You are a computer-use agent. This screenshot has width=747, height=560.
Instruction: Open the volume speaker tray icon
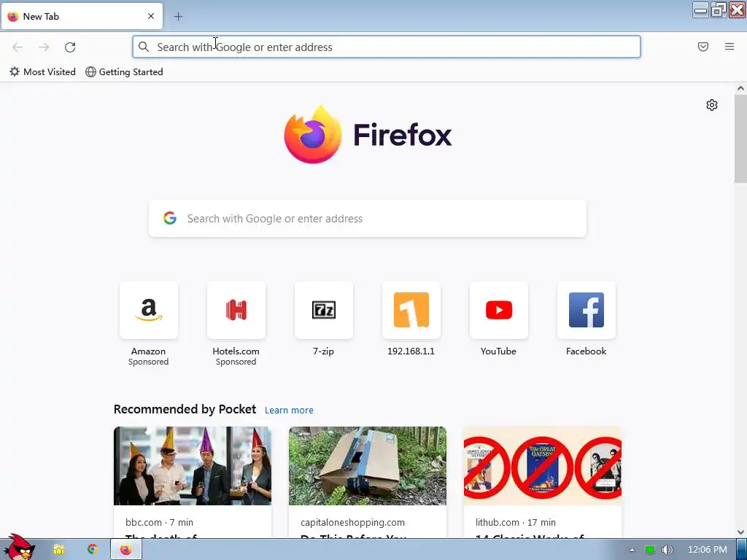pyautogui.click(x=667, y=550)
